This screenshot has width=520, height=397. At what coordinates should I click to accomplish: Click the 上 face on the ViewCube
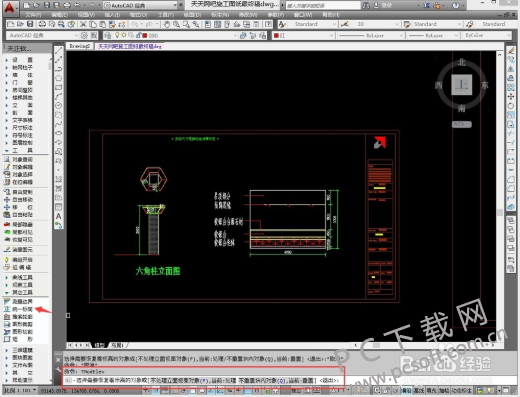click(x=462, y=85)
